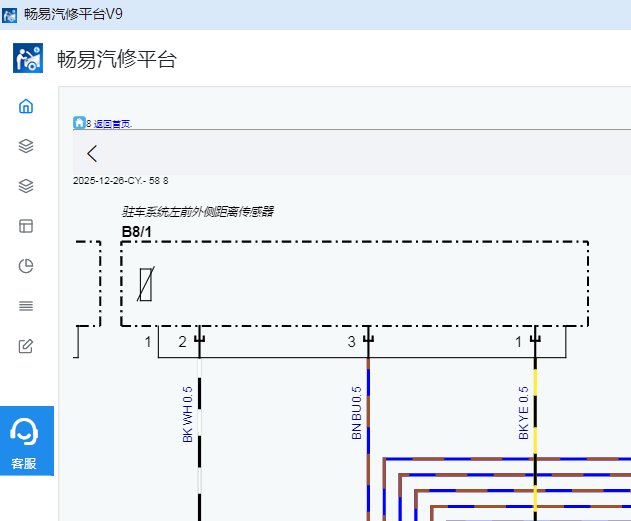Viewport: 631px width, 521px height.
Task: Click the sensor symbol inside B8/1
Action: (x=146, y=284)
